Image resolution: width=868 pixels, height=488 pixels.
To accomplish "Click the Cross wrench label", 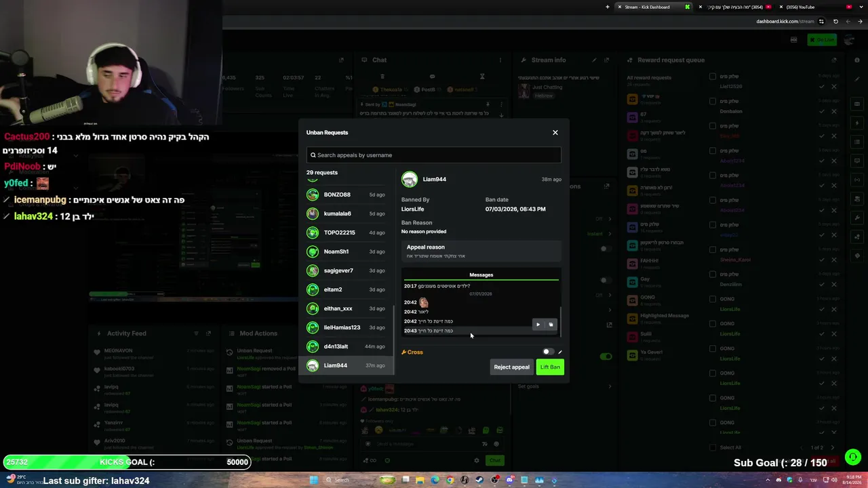I will pyautogui.click(x=412, y=352).
